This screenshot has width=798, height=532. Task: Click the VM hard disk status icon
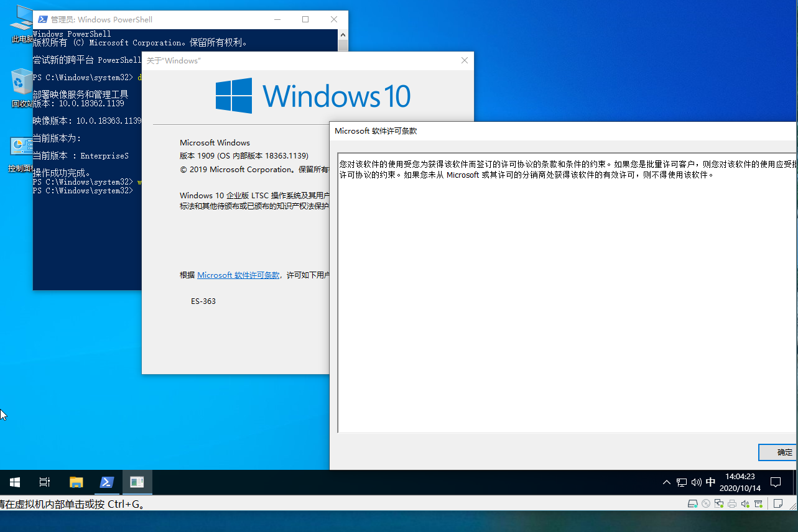[693, 503]
